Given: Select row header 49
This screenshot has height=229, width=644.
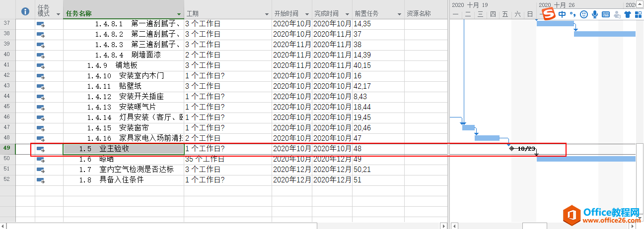Looking at the screenshot, I should coord(7,148).
